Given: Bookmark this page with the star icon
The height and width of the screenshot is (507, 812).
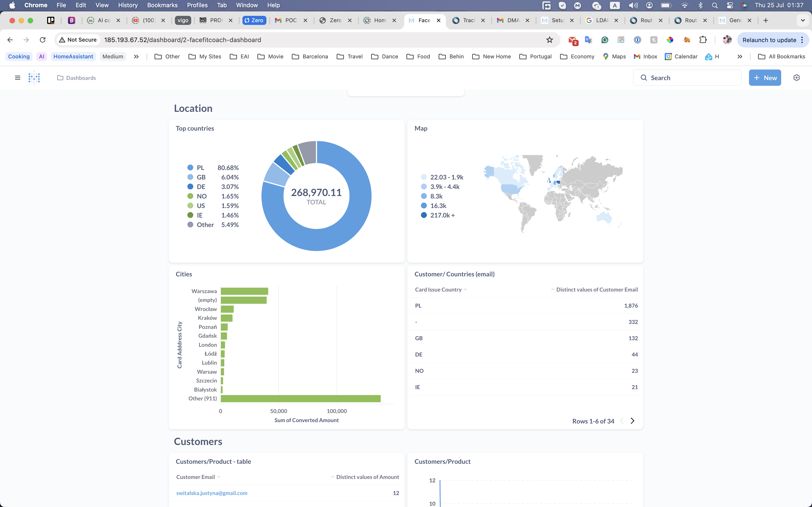Looking at the screenshot, I should point(549,40).
